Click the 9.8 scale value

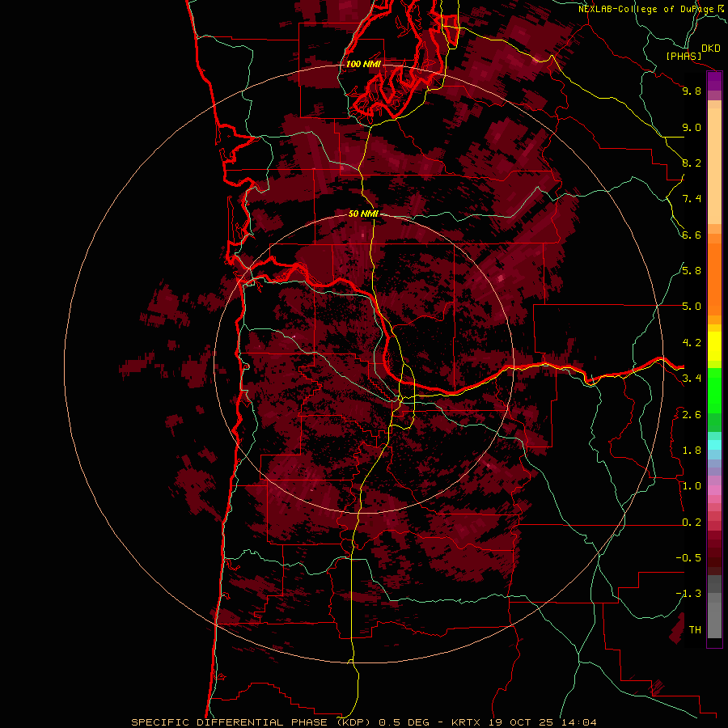click(x=692, y=91)
